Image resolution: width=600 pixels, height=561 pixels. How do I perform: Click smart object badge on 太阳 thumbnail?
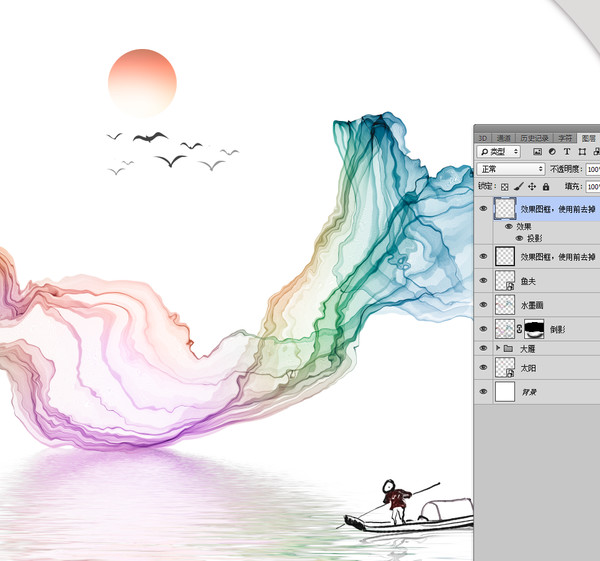(510, 372)
